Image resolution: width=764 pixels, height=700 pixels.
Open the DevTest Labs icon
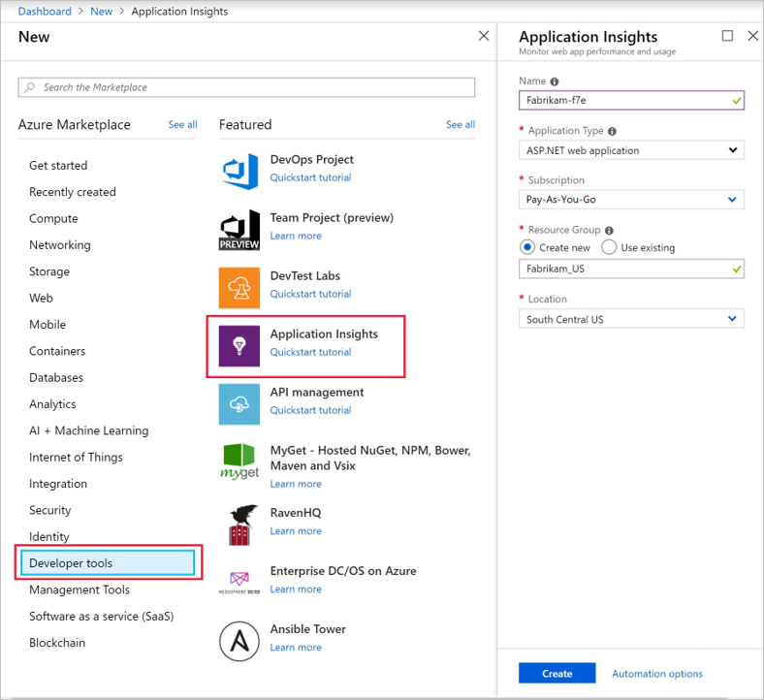[239, 288]
